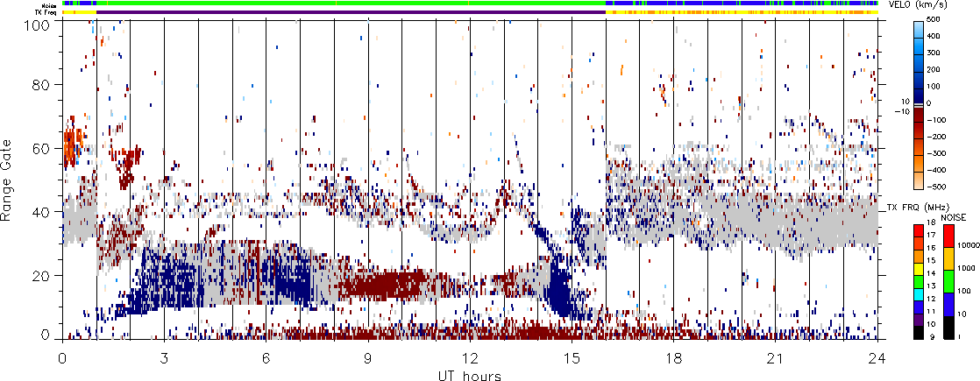Image resolution: width=980 pixels, height=381 pixels.
Task: Click the 24 tick on UT hours axis
Action: point(877,358)
